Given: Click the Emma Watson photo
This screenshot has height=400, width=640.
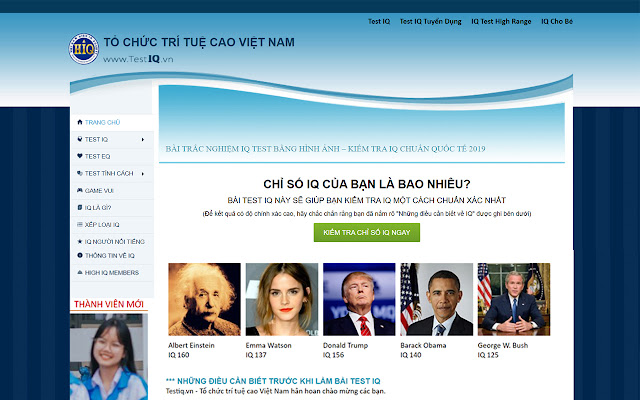Looking at the screenshot, I should pos(282,299).
